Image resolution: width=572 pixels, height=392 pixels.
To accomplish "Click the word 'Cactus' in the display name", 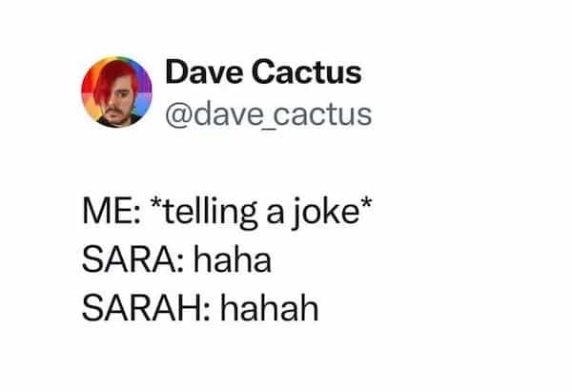I will (306, 72).
